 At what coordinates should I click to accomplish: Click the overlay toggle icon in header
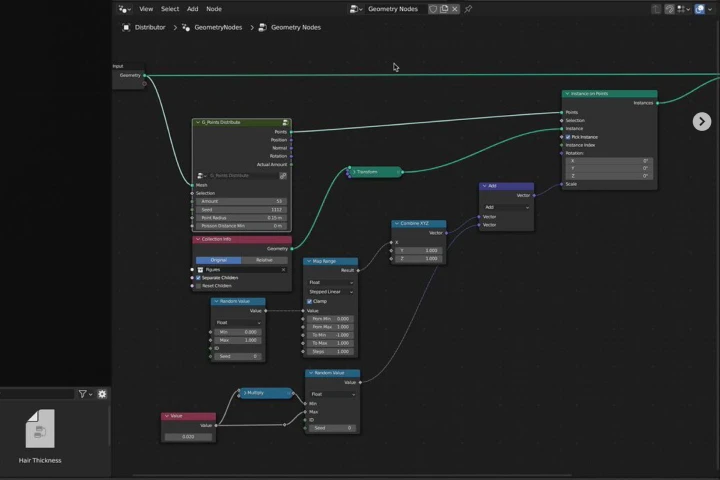click(x=699, y=9)
